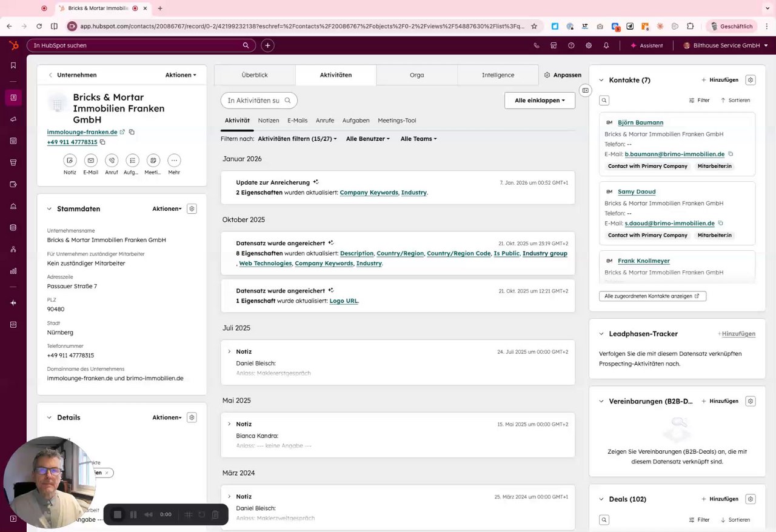Image resolution: width=776 pixels, height=532 pixels.
Task: Open the Notifications bell icon
Action: 606,45
